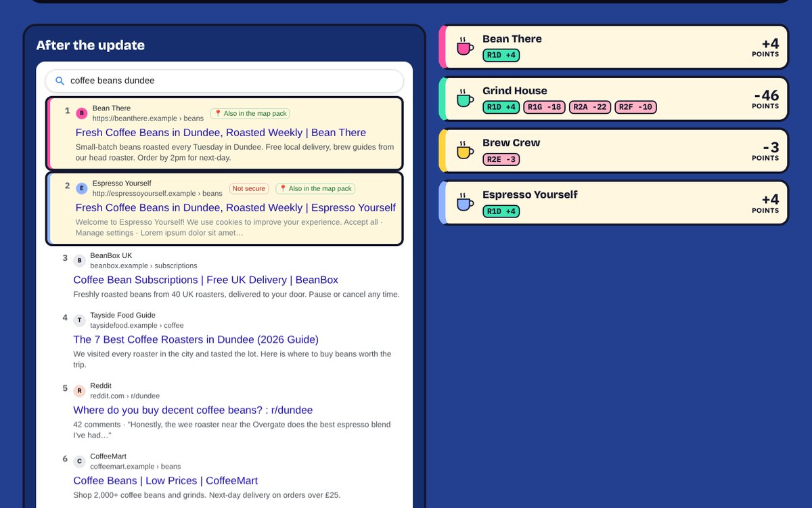The width and height of the screenshot is (812, 508).
Task: Click the R1G -18 tag on Grind House
Action: [544, 107]
